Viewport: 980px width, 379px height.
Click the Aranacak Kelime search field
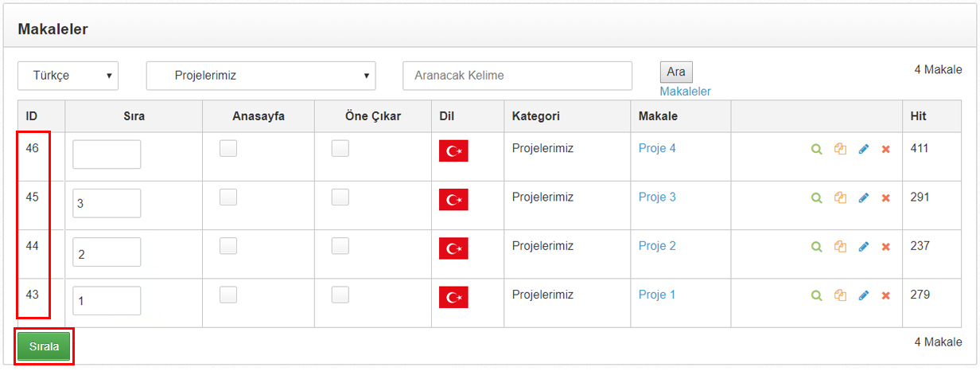pos(517,76)
